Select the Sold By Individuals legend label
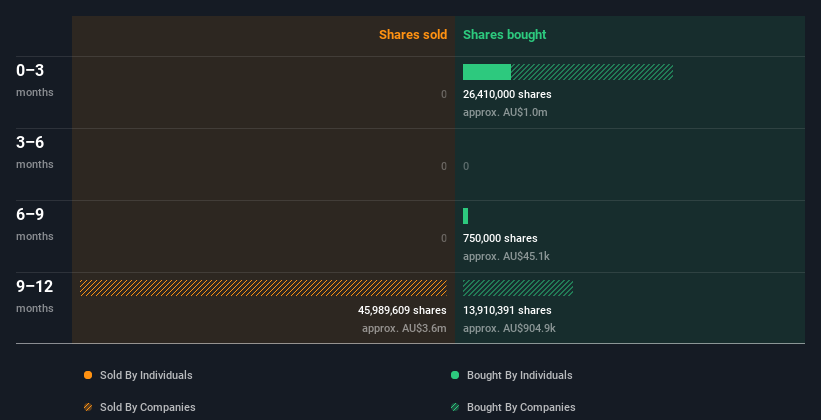The width and height of the screenshot is (821, 420). (146, 375)
